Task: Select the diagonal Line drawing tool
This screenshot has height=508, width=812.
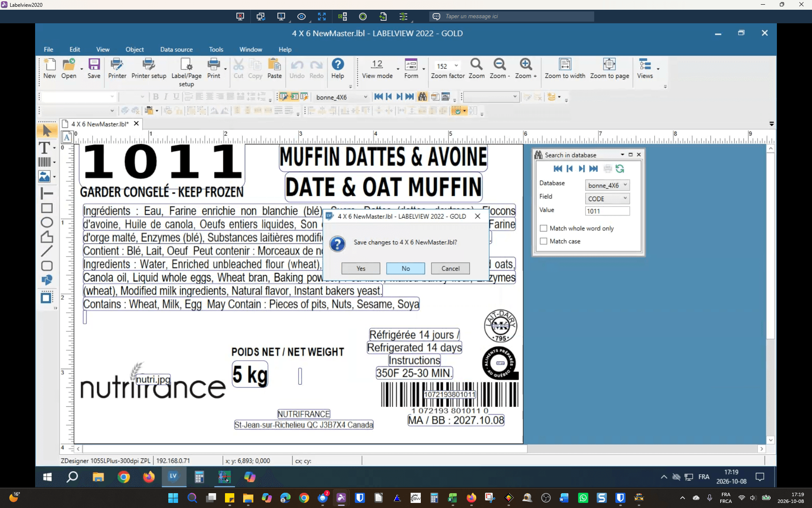Action: click(47, 251)
